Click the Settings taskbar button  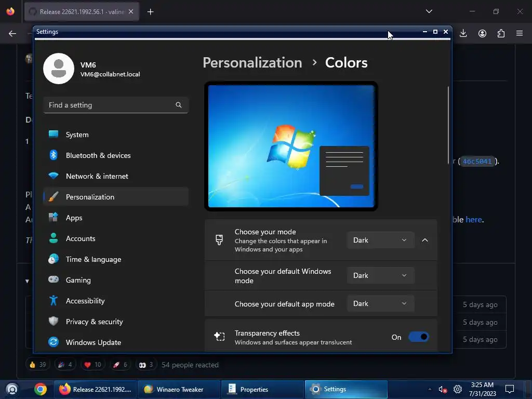pyautogui.click(x=346, y=389)
